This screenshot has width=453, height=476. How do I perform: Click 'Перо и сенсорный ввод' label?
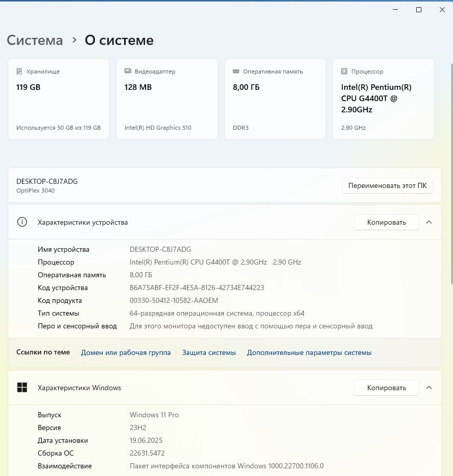coord(77,326)
